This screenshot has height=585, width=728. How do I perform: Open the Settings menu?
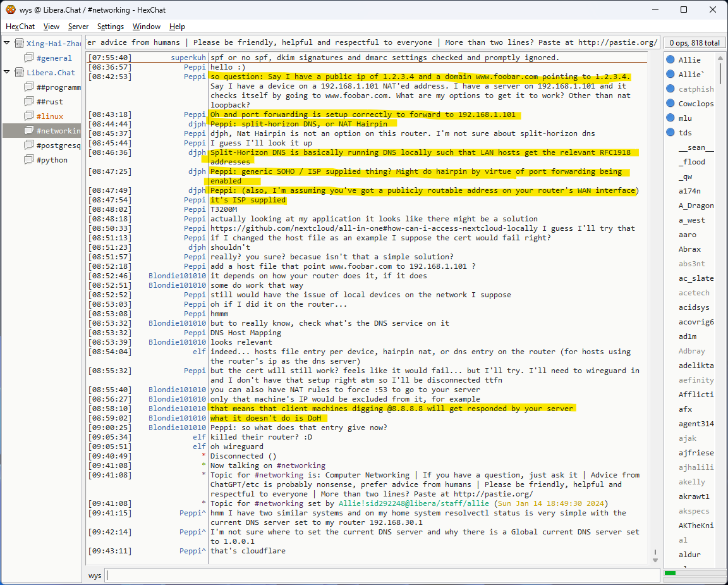click(111, 27)
